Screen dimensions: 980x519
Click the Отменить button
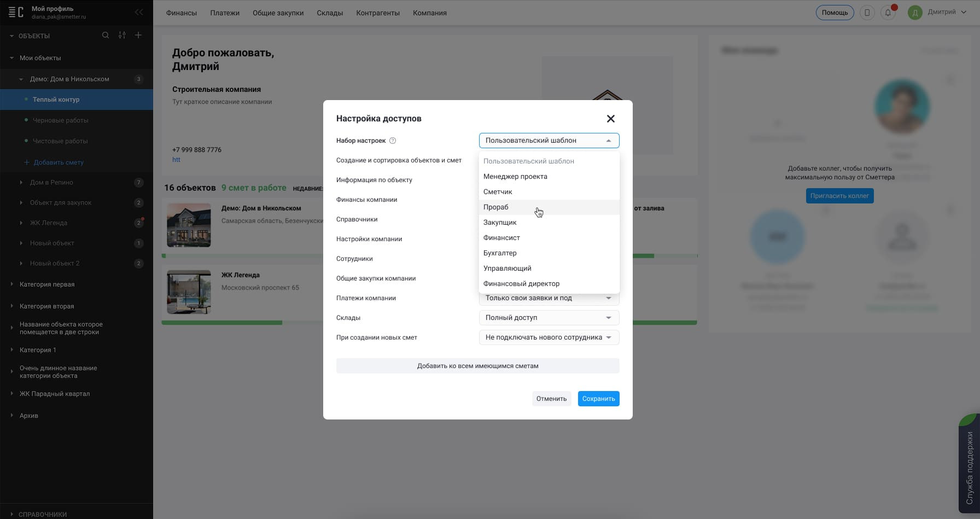[551, 399]
